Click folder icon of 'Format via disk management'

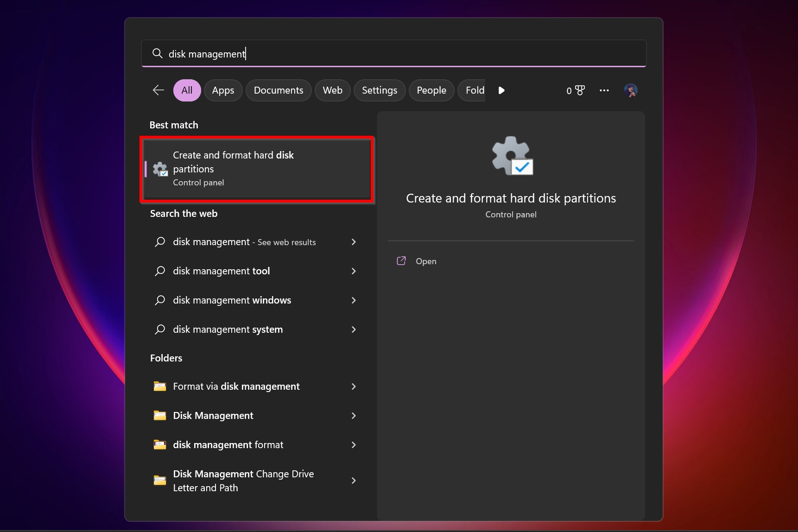tap(160, 386)
